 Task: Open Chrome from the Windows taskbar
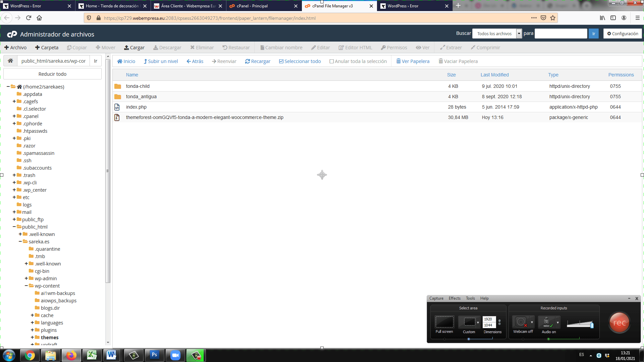[30, 355]
